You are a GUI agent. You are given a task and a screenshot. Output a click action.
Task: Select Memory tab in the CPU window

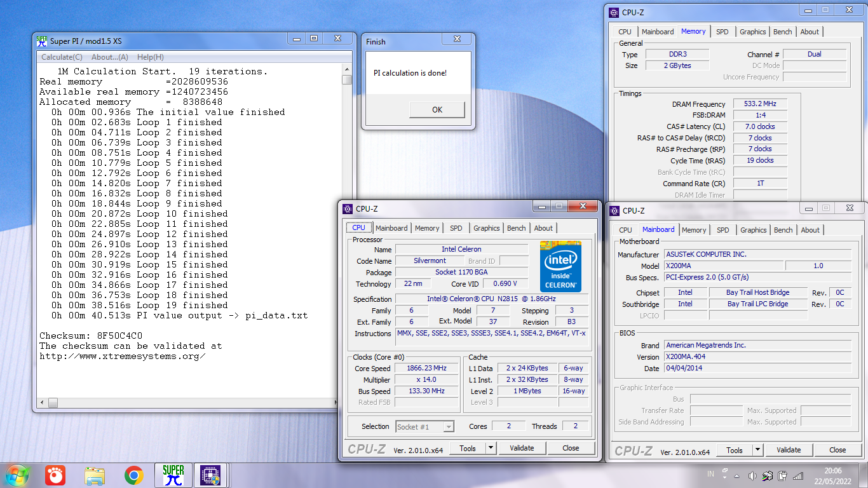427,228
